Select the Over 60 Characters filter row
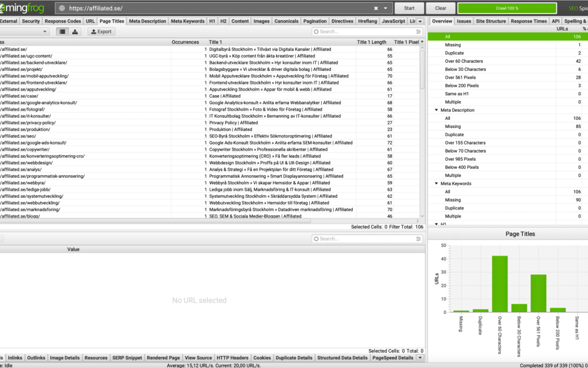This screenshot has height=368, width=588. [x=508, y=61]
